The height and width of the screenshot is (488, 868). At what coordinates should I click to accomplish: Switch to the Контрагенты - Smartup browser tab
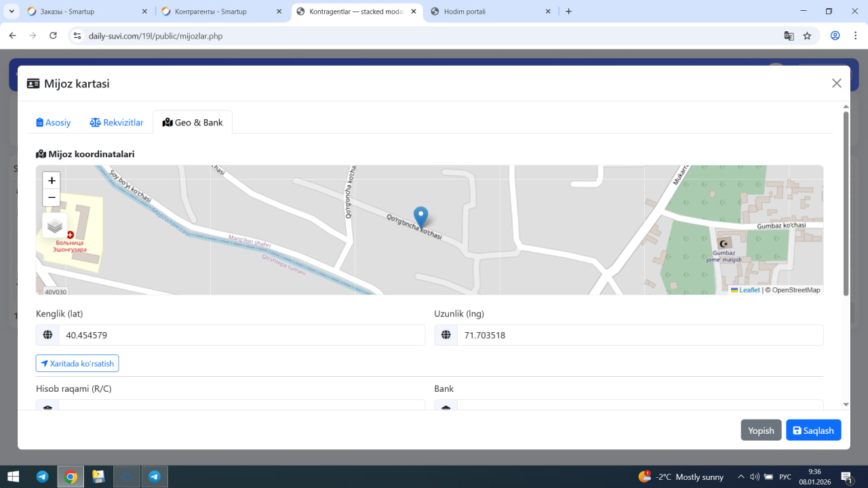[221, 12]
